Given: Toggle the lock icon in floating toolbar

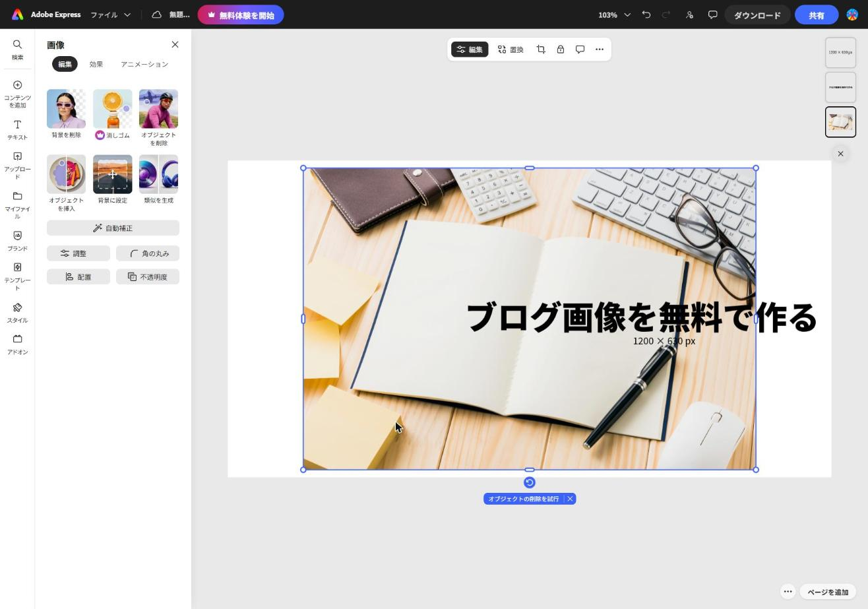Looking at the screenshot, I should (560, 49).
